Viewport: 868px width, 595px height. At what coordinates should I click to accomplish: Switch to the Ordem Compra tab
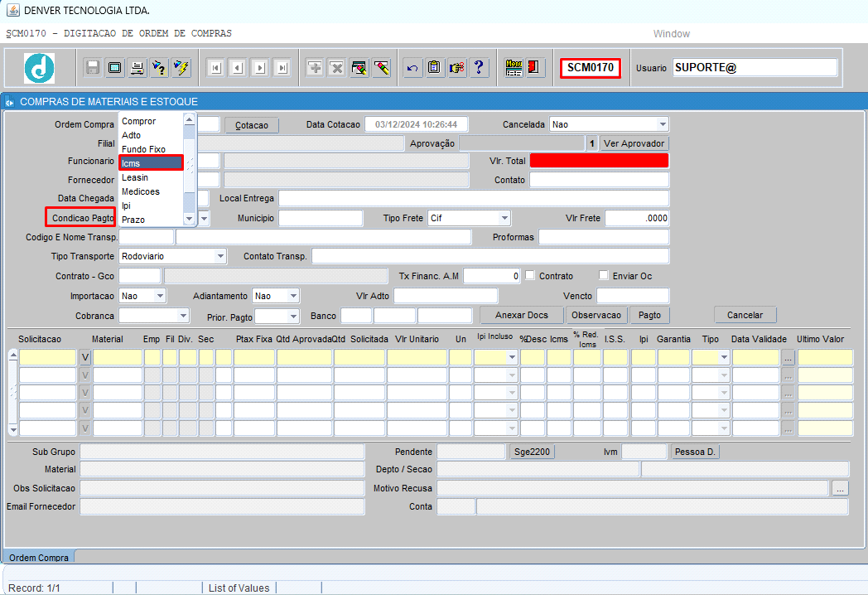39,557
